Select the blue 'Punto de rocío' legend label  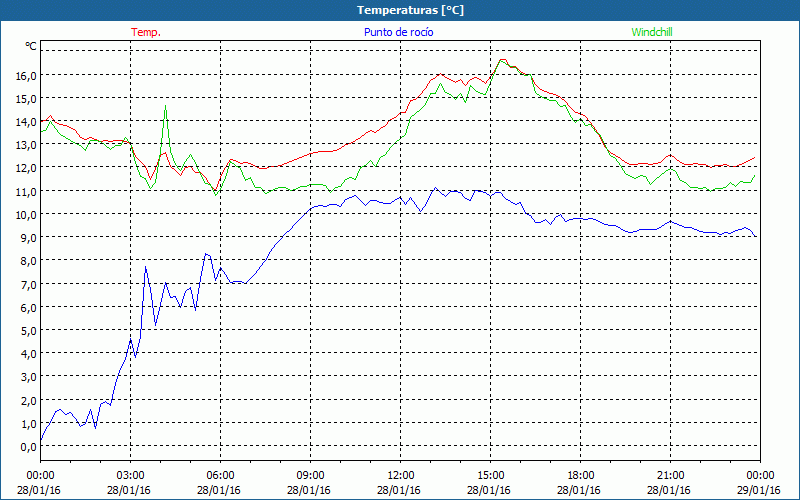point(398,32)
